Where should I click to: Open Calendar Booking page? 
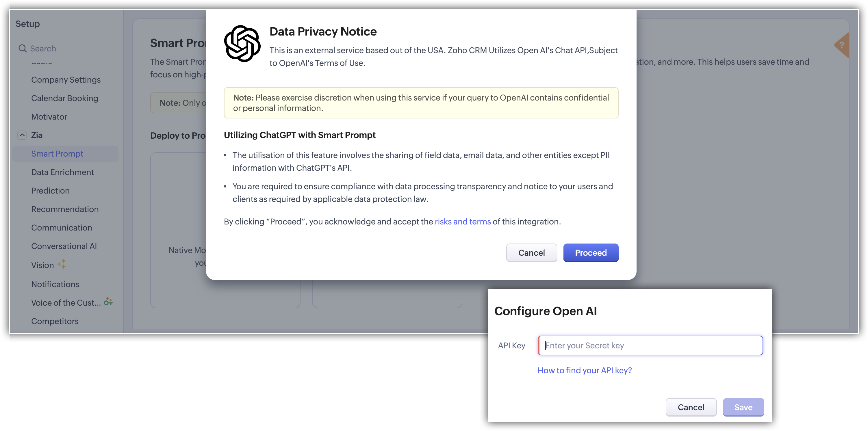point(64,99)
